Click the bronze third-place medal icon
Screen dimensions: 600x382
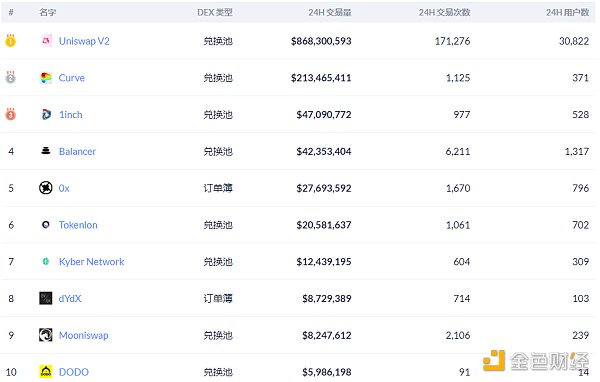pyautogui.click(x=10, y=114)
